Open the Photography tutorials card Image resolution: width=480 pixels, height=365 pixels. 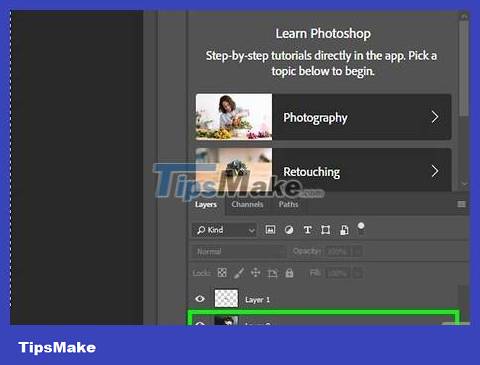[x=323, y=117]
